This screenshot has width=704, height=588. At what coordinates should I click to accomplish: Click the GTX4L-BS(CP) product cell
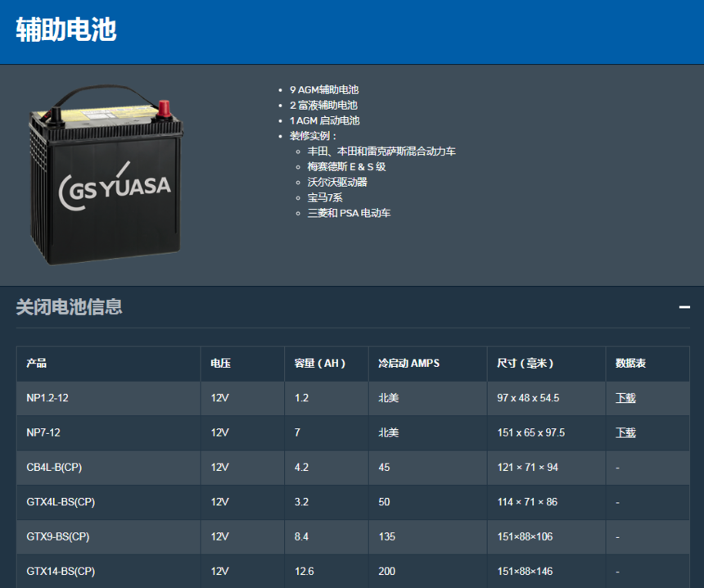[x=109, y=502]
